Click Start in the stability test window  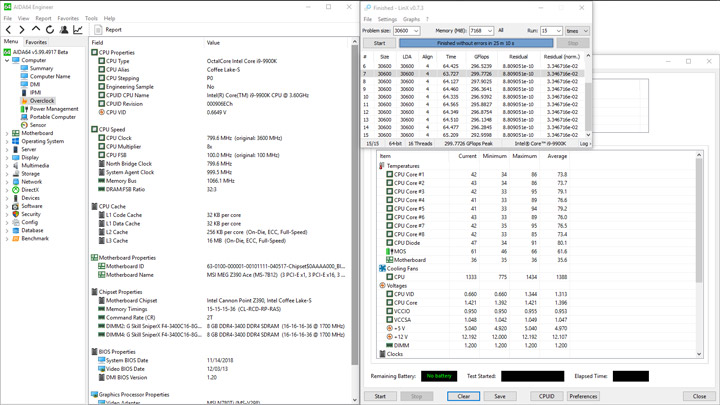[x=380, y=396]
